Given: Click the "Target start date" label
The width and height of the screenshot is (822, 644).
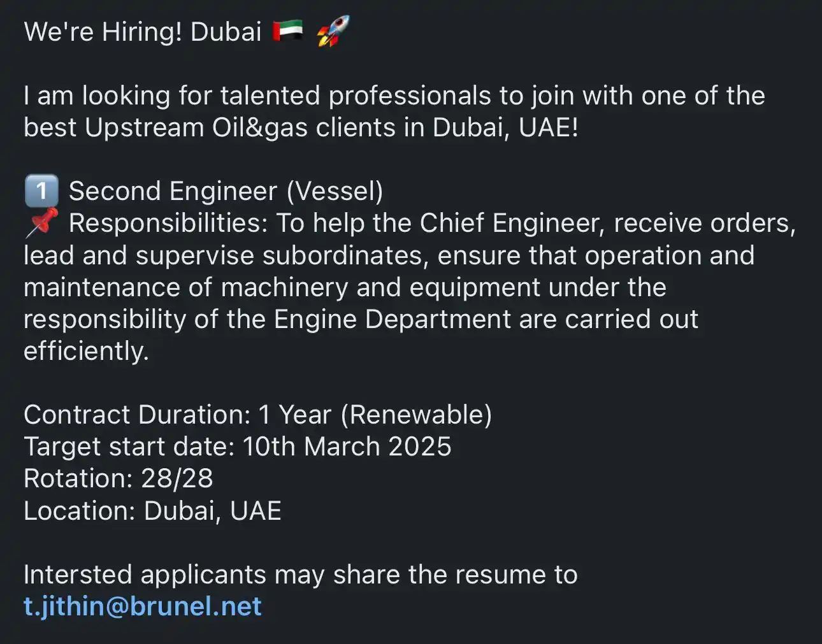Looking at the screenshot, I should (129, 447).
